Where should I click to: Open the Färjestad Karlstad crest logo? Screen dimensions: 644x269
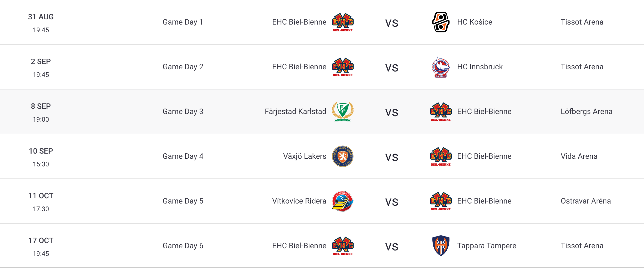click(343, 112)
